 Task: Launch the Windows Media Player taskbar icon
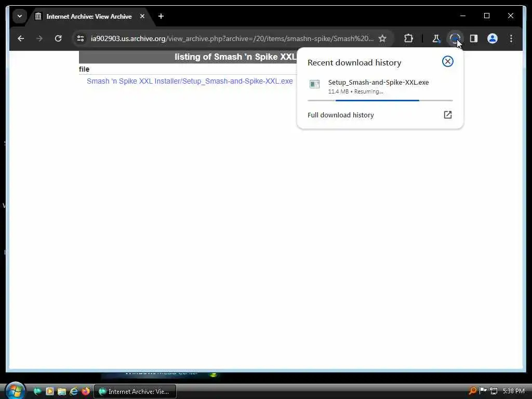pyautogui.click(x=49, y=391)
